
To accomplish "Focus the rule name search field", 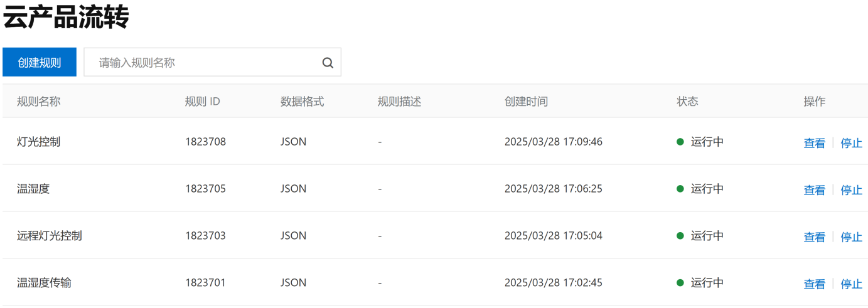I will (x=201, y=63).
